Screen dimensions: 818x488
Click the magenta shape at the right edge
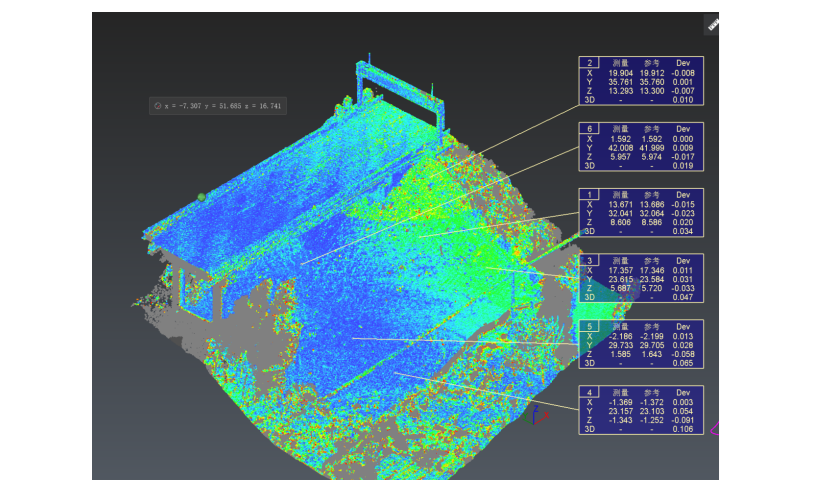pos(714,428)
